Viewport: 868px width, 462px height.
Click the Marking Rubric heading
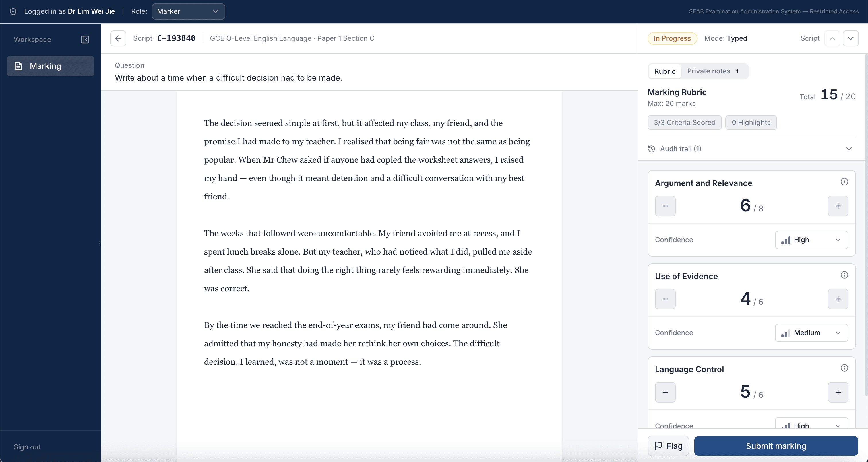click(677, 92)
